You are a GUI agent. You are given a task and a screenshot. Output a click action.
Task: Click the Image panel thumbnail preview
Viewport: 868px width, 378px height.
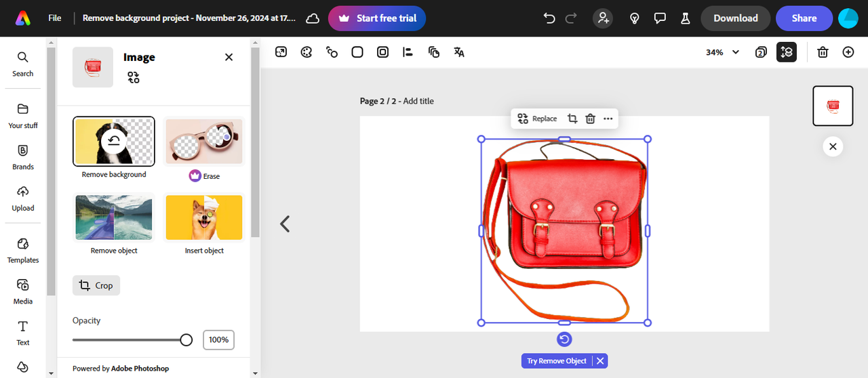coord(93,67)
